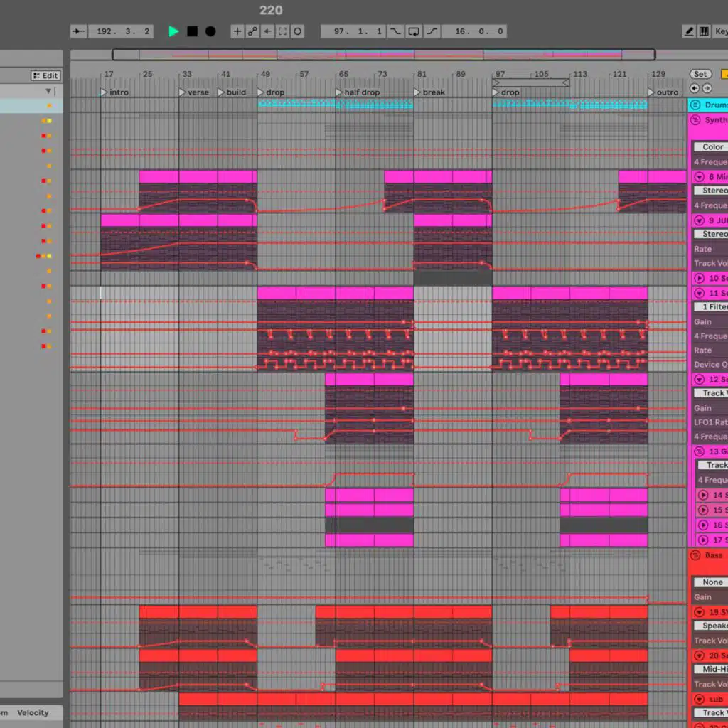This screenshot has width=728, height=728.
Task: Collapse track 20 fold arrow
Action: (700, 655)
